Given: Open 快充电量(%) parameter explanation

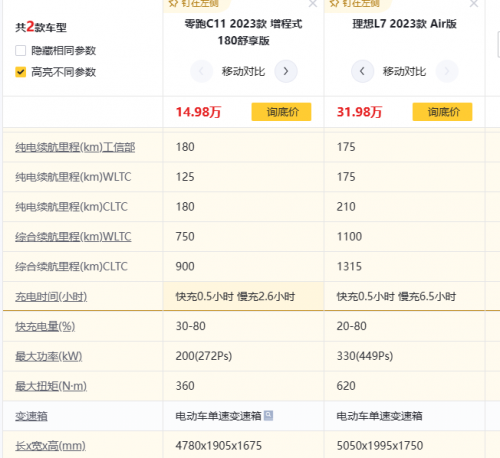Looking at the screenshot, I should [x=45, y=326].
